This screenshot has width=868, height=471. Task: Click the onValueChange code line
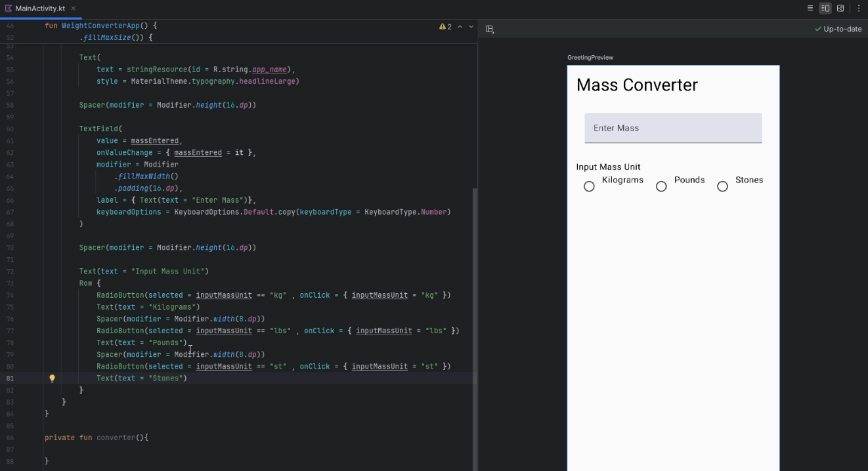[x=176, y=152]
